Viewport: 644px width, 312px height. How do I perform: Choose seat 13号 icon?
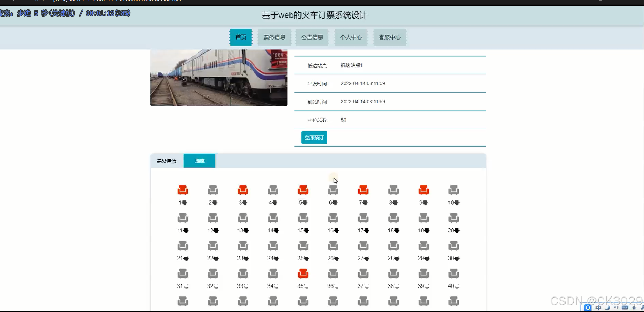click(x=243, y=218)
